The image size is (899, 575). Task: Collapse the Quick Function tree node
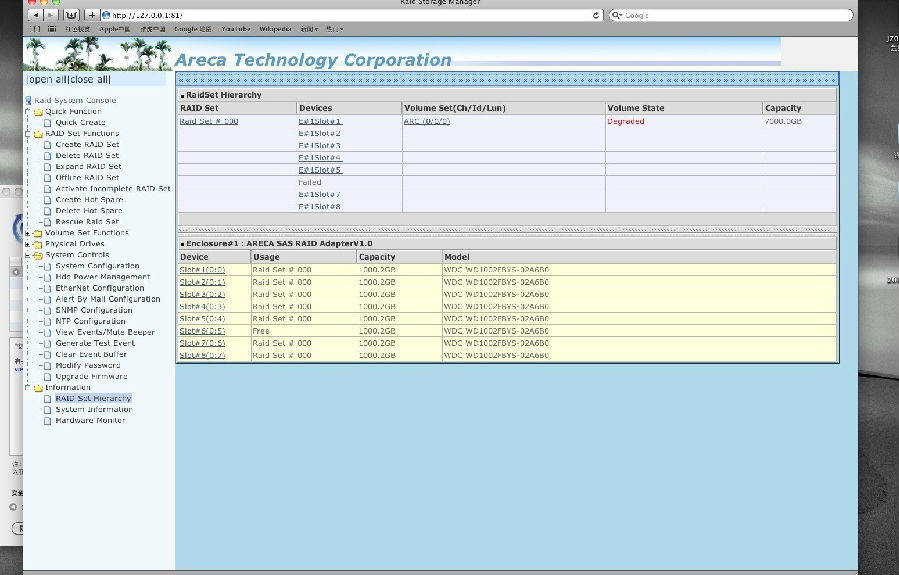28,112
